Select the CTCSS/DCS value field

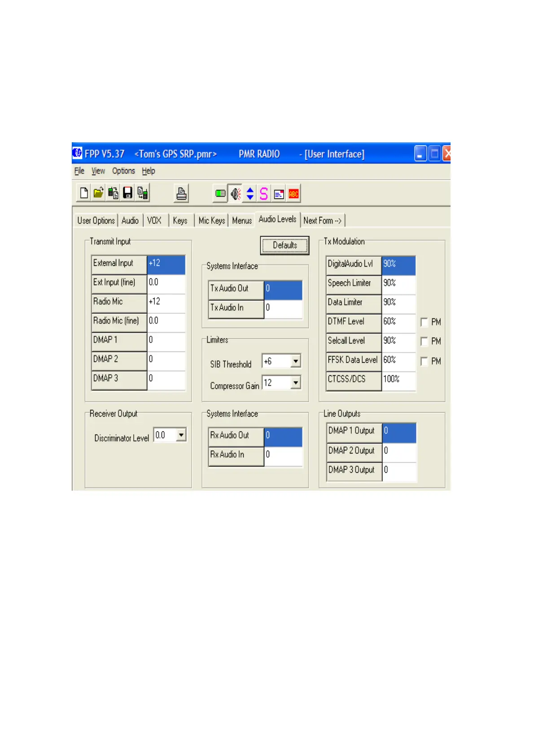point(398,381)
